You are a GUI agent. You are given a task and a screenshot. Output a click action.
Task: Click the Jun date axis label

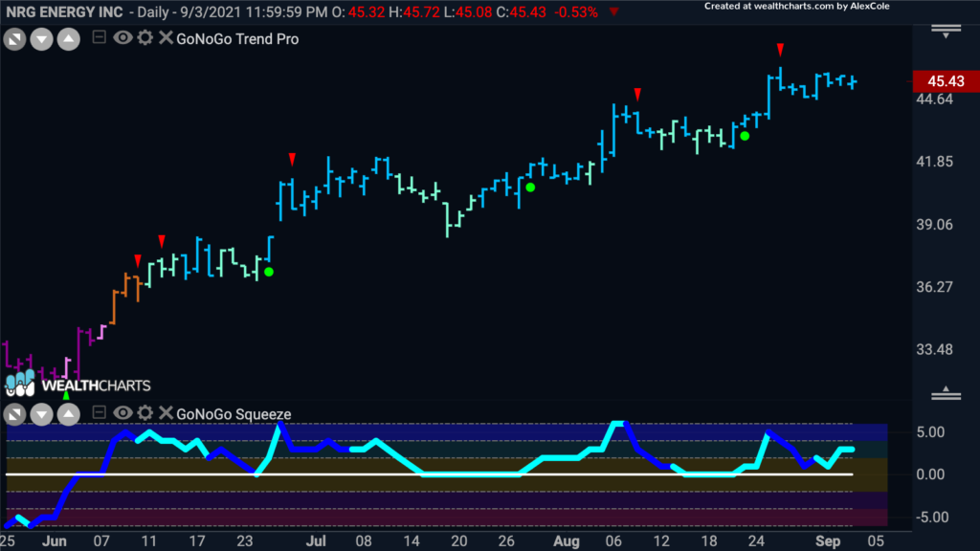[x=55, y=541]
